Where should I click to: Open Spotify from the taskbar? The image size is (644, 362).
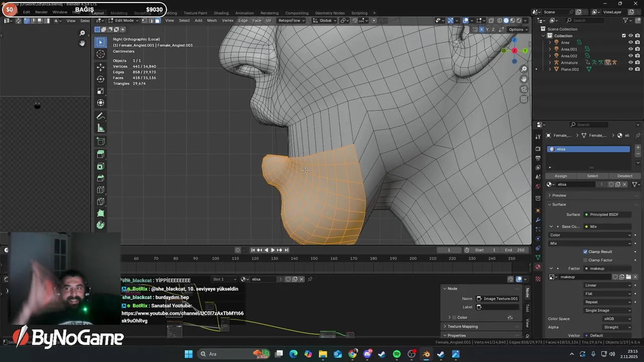coord(396,354)
